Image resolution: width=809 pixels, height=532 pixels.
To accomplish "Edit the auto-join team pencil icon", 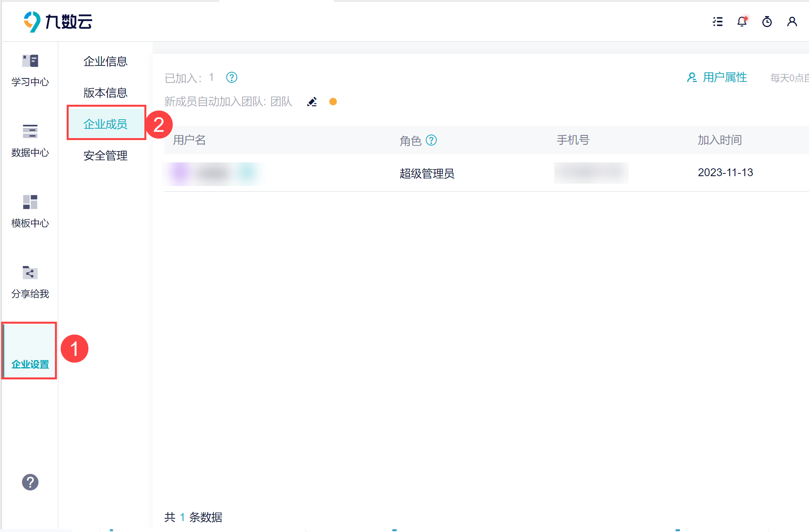I will [312, 102].
